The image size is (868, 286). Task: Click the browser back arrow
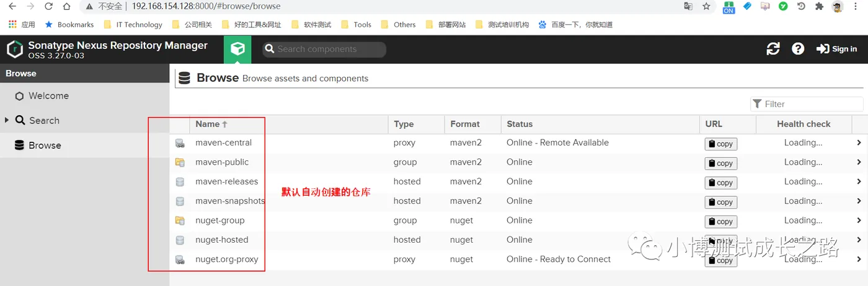pos(12,7)
